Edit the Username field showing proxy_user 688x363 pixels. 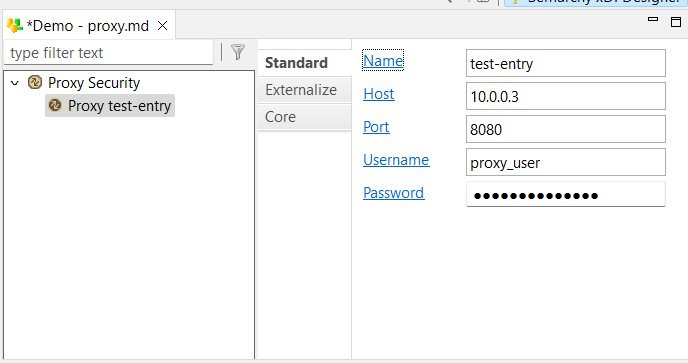point(566,162)
